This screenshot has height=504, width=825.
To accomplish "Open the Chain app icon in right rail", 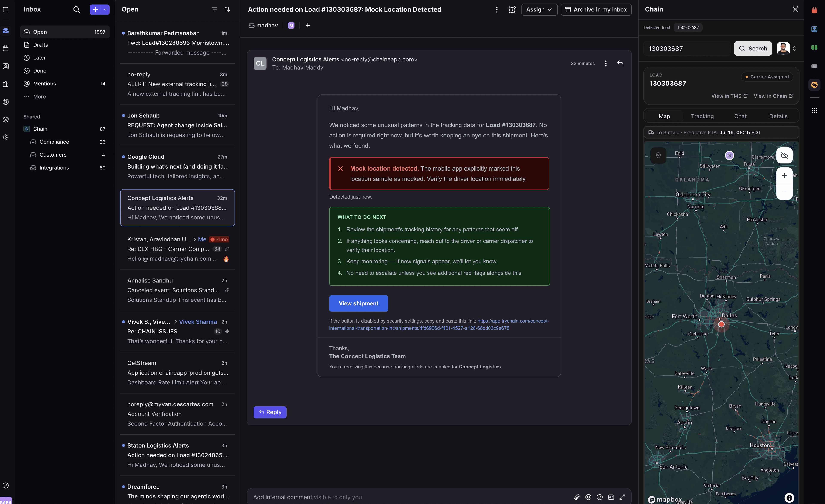I will pyautogui.click(x=814, y=85).
